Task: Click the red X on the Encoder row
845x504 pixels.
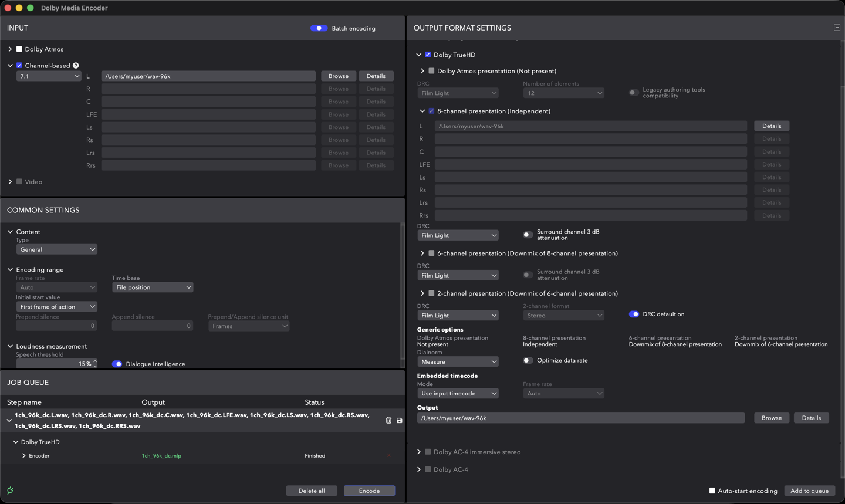Action: [x=389, y=455]
